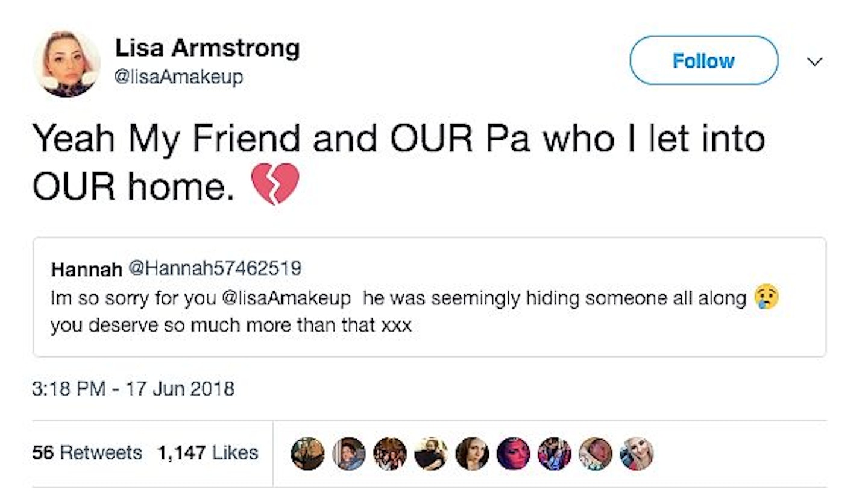
Task: Click the @lisaAmakeup handle under the name
Action: (179, 77)
